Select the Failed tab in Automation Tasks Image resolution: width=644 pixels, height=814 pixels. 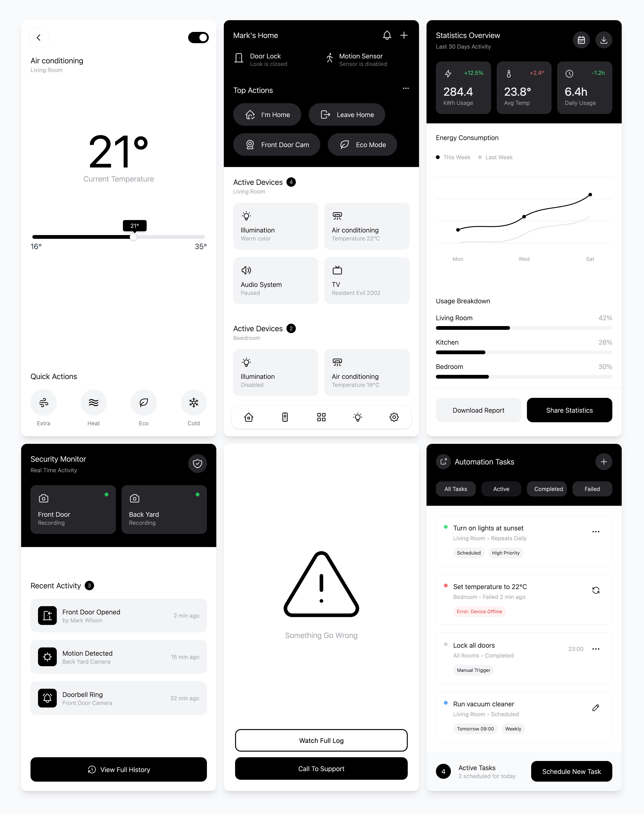pyautogui.click(x=592, y=489)
